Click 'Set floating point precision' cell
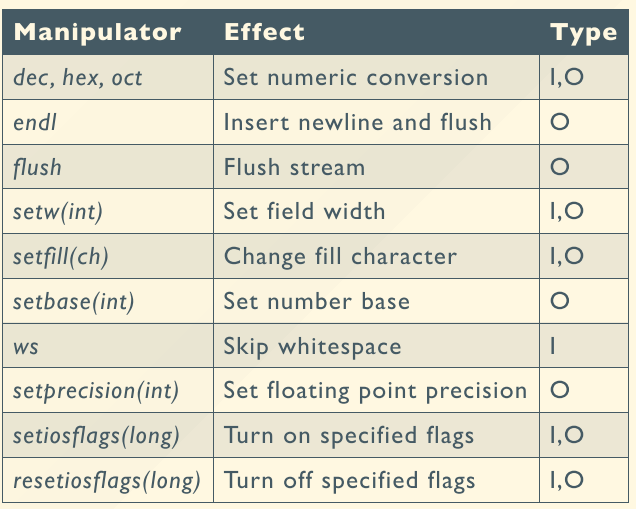This screenshot has width=636, height=509. pyautogui.click(x=375, y=391)
